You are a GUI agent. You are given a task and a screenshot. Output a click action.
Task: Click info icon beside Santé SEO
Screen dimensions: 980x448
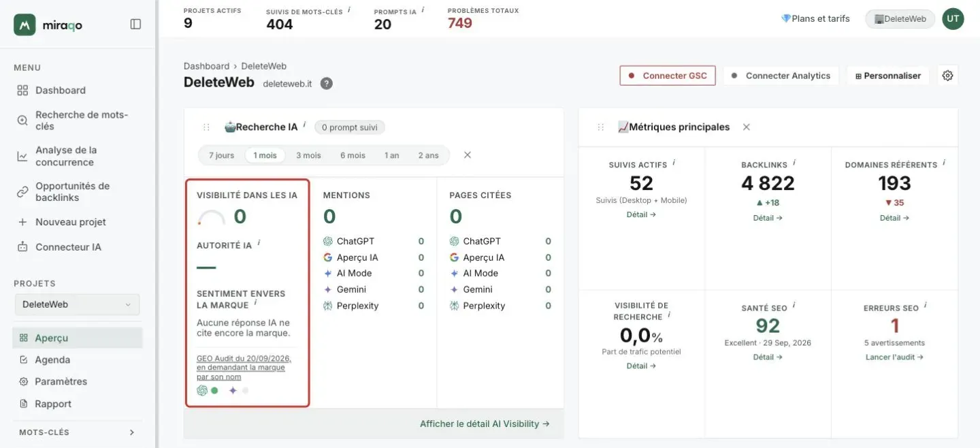[794, 306]
